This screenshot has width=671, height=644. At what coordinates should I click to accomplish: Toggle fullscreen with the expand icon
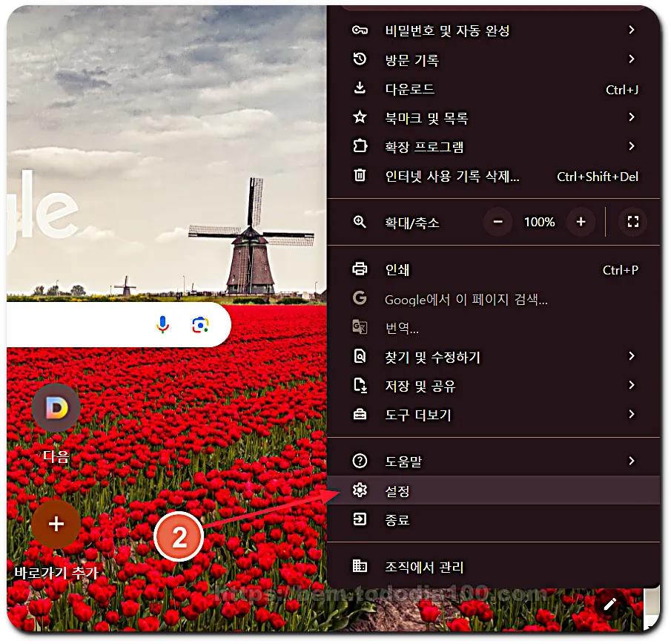[x=633, y=221]
